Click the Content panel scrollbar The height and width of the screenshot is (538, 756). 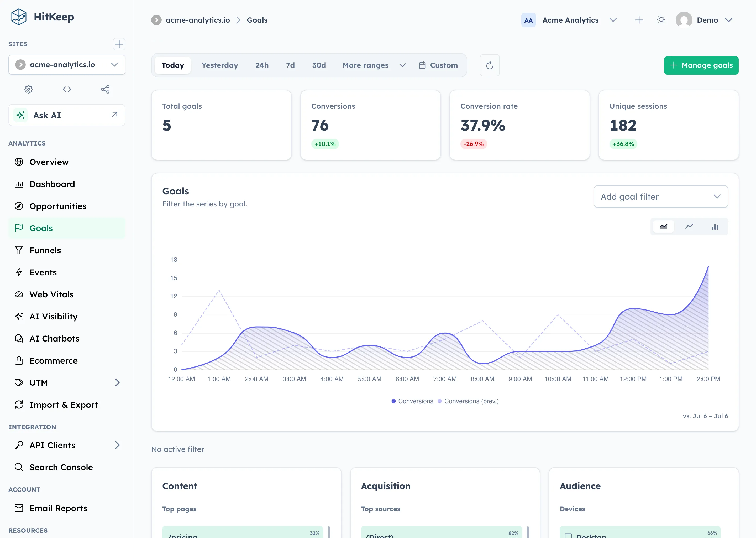(x=329, y=532)
